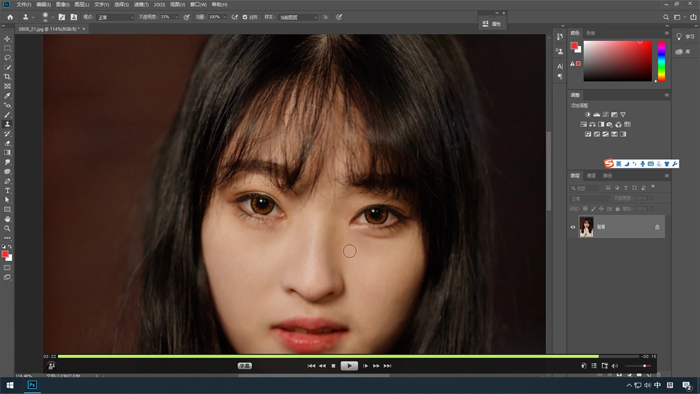700x394 pixels.
Task: Select the Spot Healing Brush tool
Action: 7,105
